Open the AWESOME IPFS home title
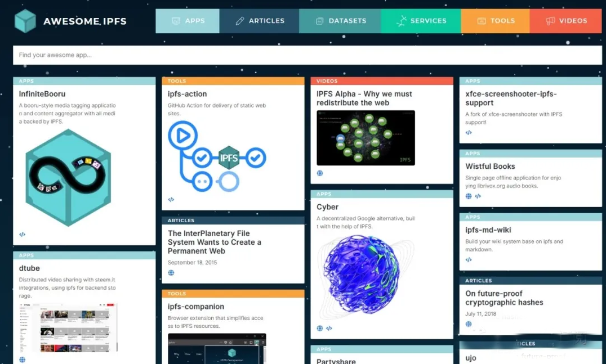 (84, 21)
